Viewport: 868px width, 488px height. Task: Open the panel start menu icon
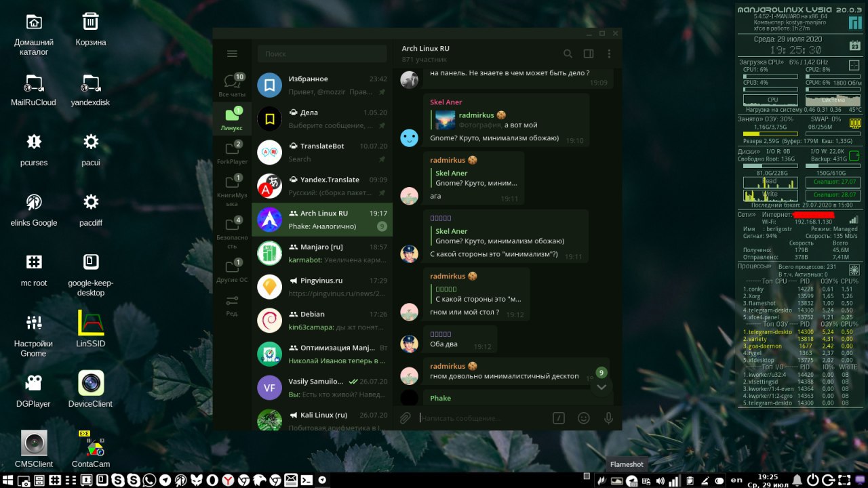pyautogui.click(x=7, y=480)
